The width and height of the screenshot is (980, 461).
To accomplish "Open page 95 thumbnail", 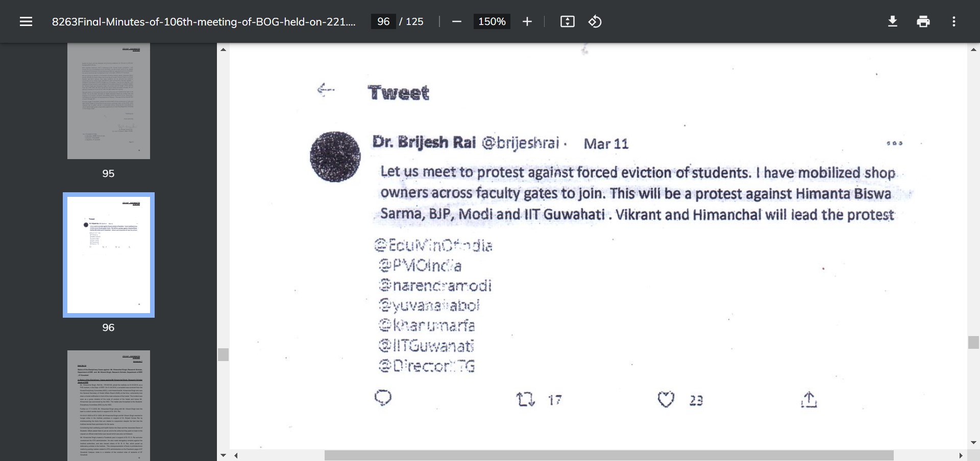I will click(x=109, y=101).
